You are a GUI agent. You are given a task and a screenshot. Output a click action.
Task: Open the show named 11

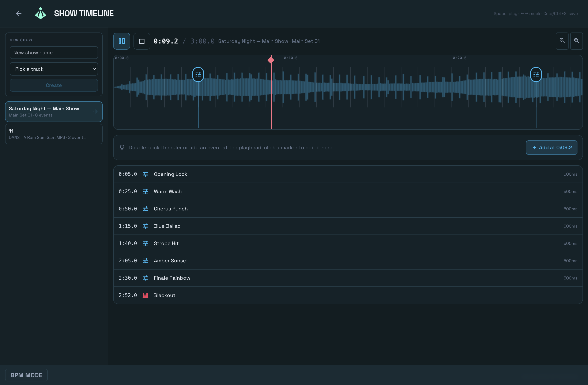(54, 134)
